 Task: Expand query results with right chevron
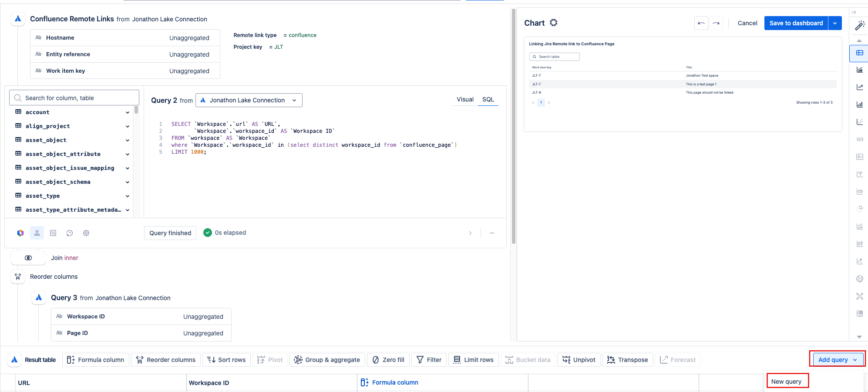point(470,233)
